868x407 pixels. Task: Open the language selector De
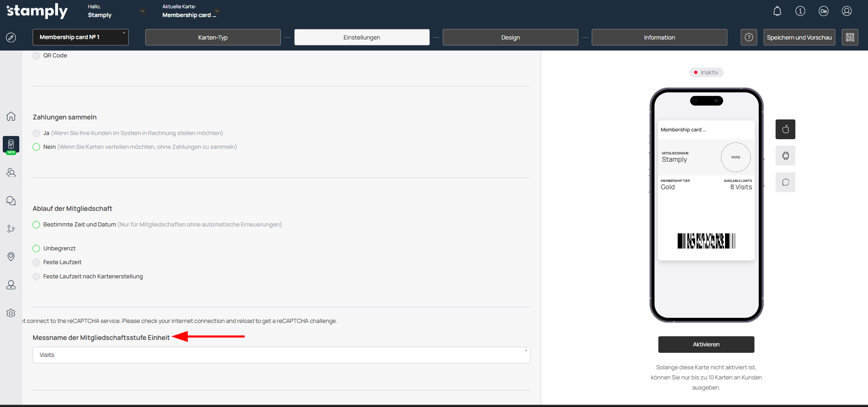point(823,11)
